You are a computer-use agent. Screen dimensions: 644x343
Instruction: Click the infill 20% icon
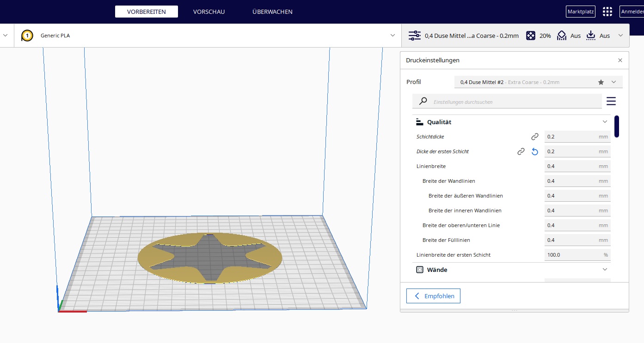click(x=531, y=36)
